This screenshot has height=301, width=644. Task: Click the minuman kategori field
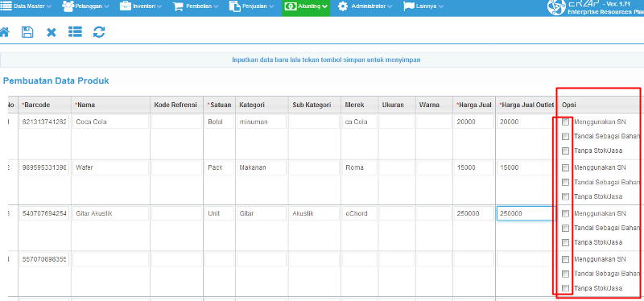tap(262, 122)
